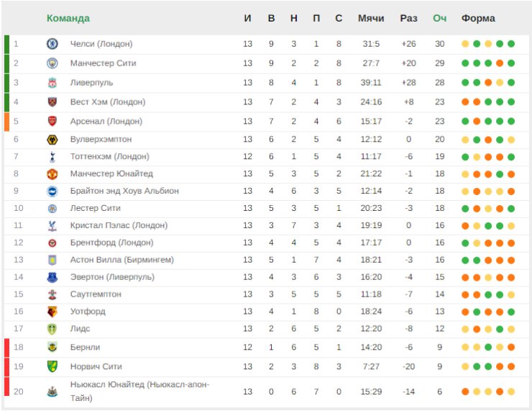
Task: Click Burnley's last orange form dot
Action: click(511, 347)
